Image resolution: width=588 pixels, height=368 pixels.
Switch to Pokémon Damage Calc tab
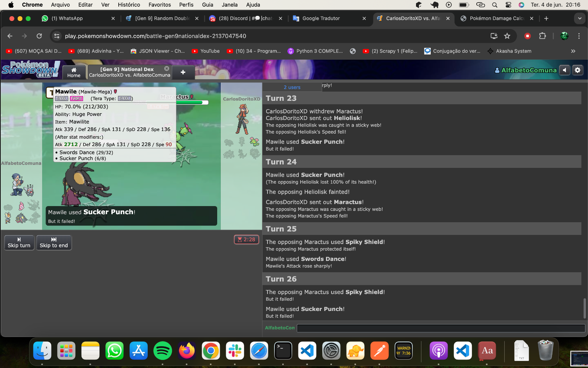coord(496,18)
